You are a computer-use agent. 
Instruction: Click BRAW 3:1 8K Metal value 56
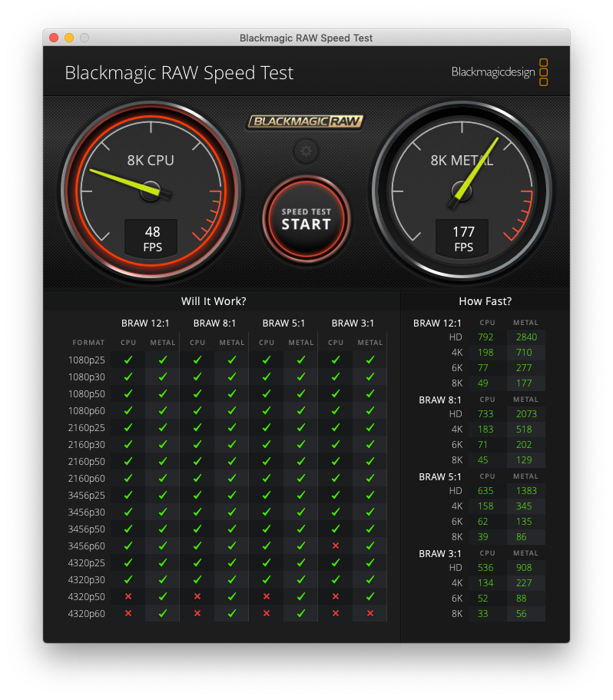point(521,614)
